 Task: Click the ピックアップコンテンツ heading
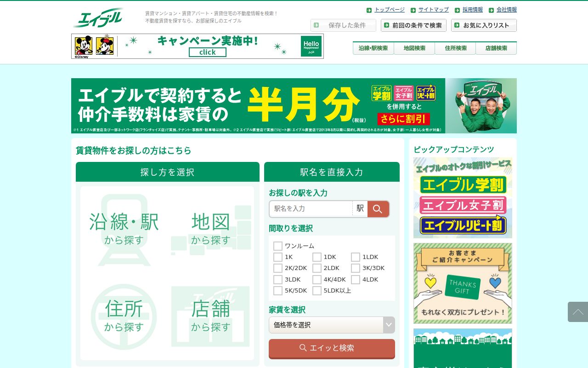click(x=454, y=149)
